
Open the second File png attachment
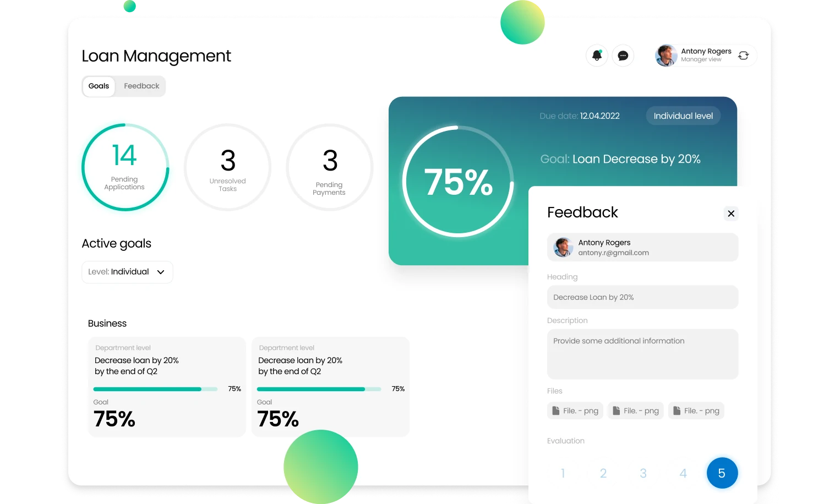point(636,411)
